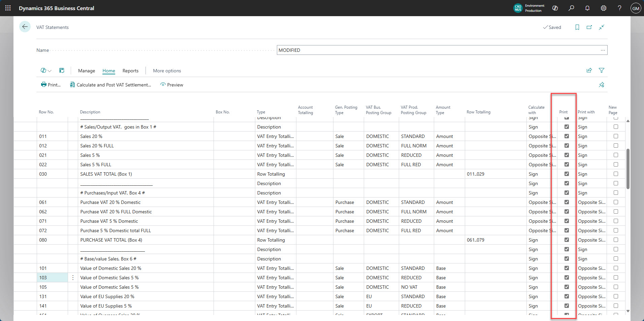Select the Home tab
This screenshot has width=644, height=321.
pyautogui.click(x=109, y=71)
